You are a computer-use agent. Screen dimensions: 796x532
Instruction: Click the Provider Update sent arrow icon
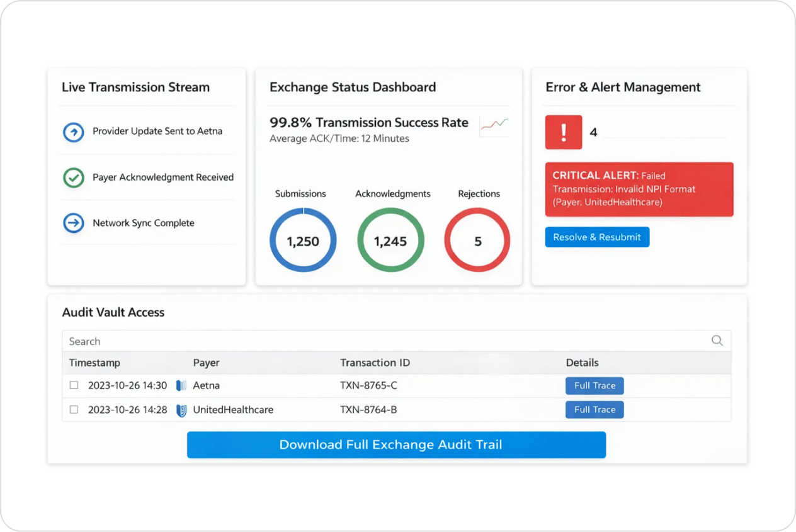point(74,132)
